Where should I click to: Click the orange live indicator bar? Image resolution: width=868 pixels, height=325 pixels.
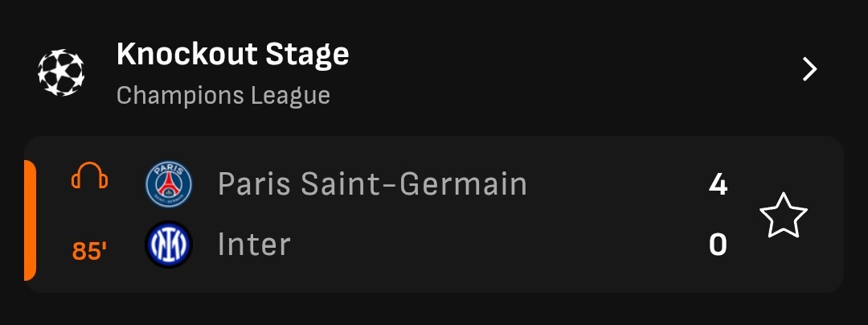30,220
